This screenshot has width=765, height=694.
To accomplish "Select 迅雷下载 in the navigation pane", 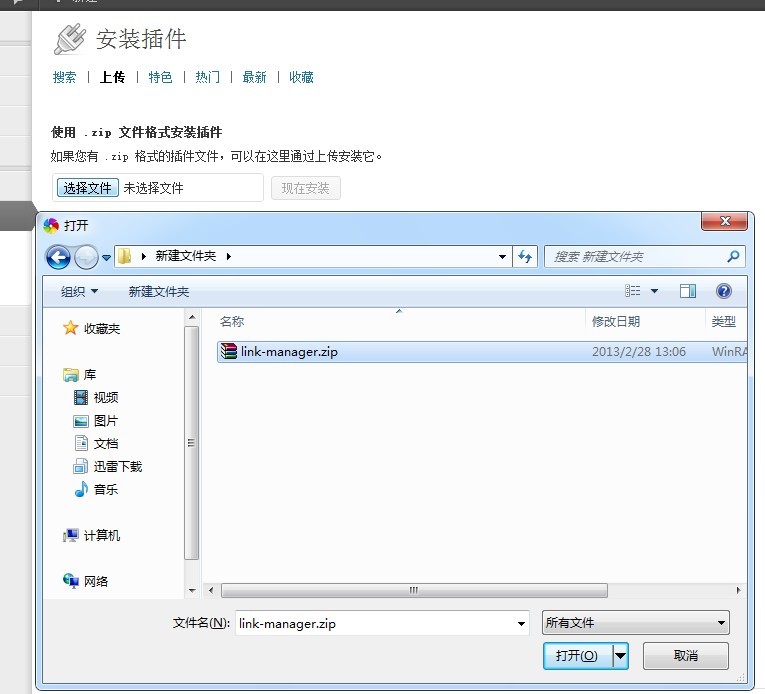I will tap(118, 466).
